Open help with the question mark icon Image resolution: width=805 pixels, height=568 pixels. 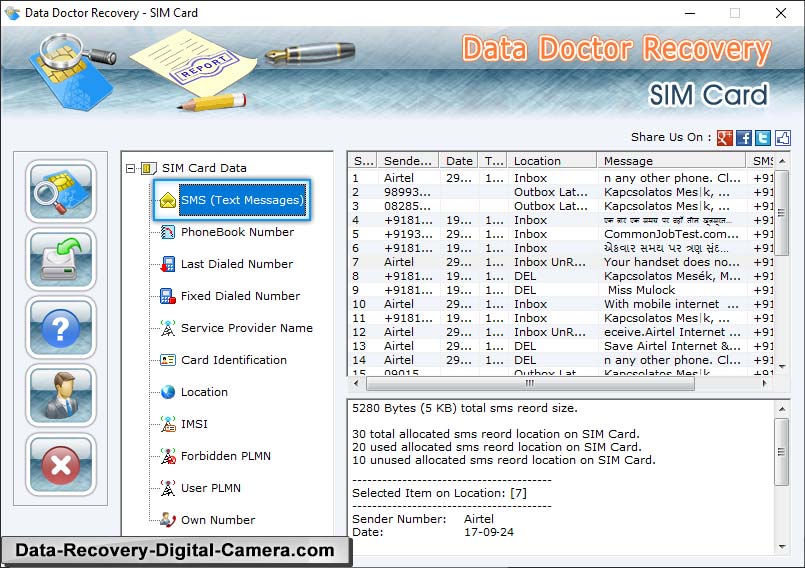click(x=61, y=328)
